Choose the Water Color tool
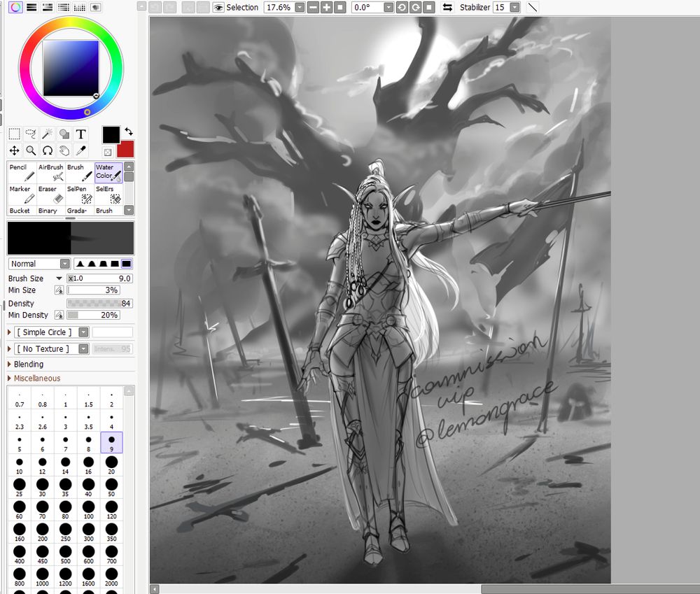 108,172
